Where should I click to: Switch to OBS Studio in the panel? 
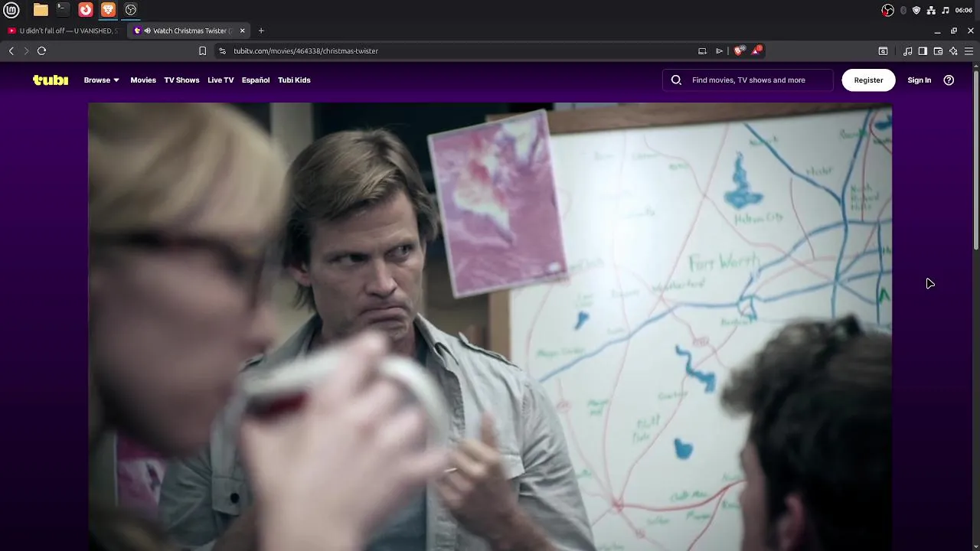click(x=131, y=10)
